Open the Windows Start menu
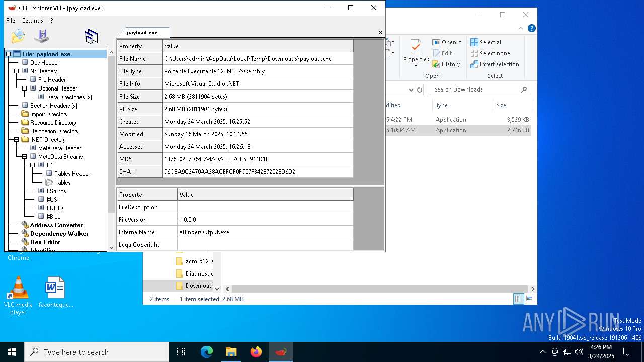The height and width of the screenshot is (362, 644). [12, 352]
